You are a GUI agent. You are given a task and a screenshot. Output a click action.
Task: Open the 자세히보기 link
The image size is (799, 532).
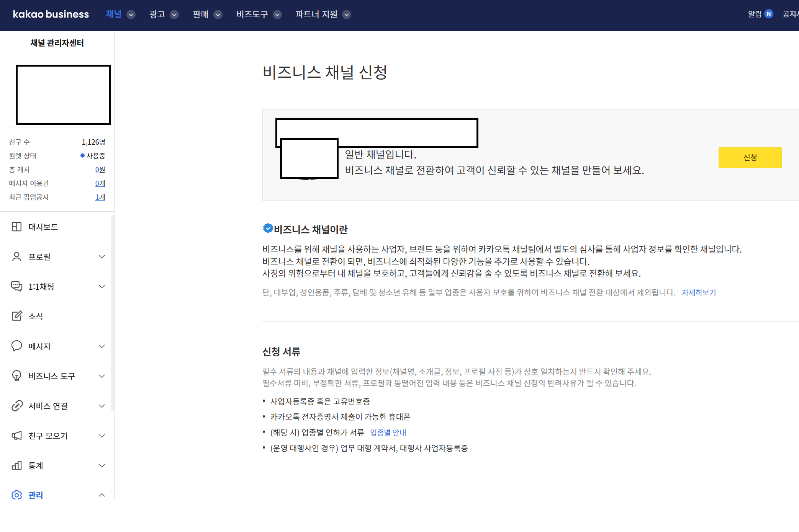698,292
